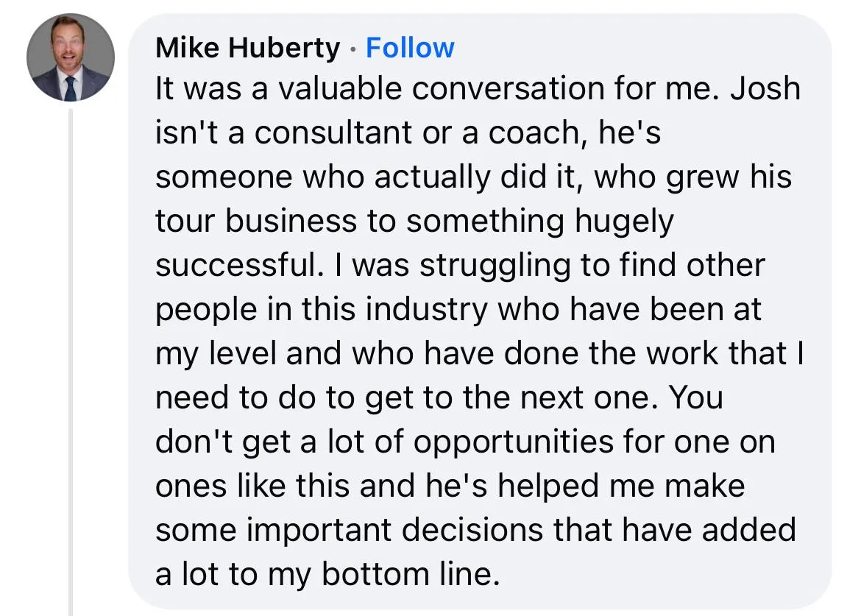Click the word "level" in the comment
Viewport: 861px width, 616px height.
coord(243,353)
